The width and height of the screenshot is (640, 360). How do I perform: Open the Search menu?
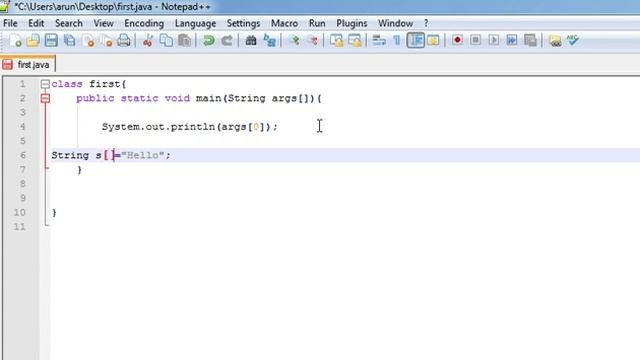click(69, 23)
